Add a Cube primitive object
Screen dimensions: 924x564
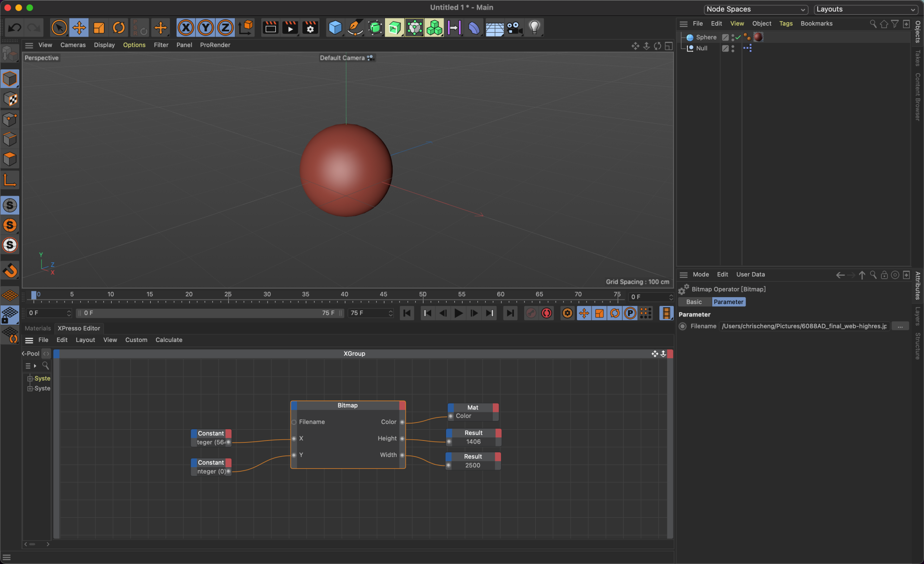tap(335, 28)
